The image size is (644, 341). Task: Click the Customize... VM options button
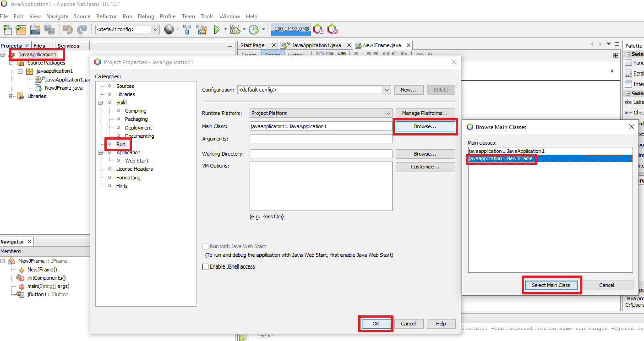click(x=425, y=167)
